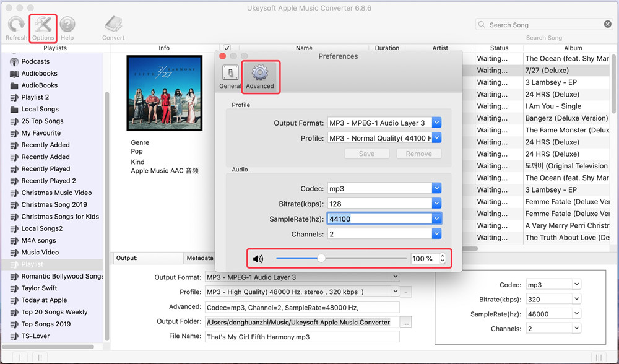Viewport: 619px width, 364px height.
Task: Click the volume speaker icon
Action: pos(258,259)
